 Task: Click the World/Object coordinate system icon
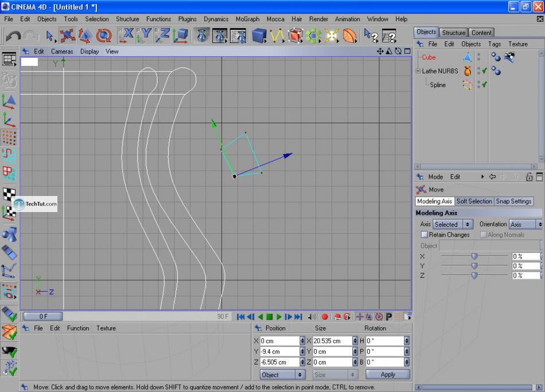(x=180, y=36)
